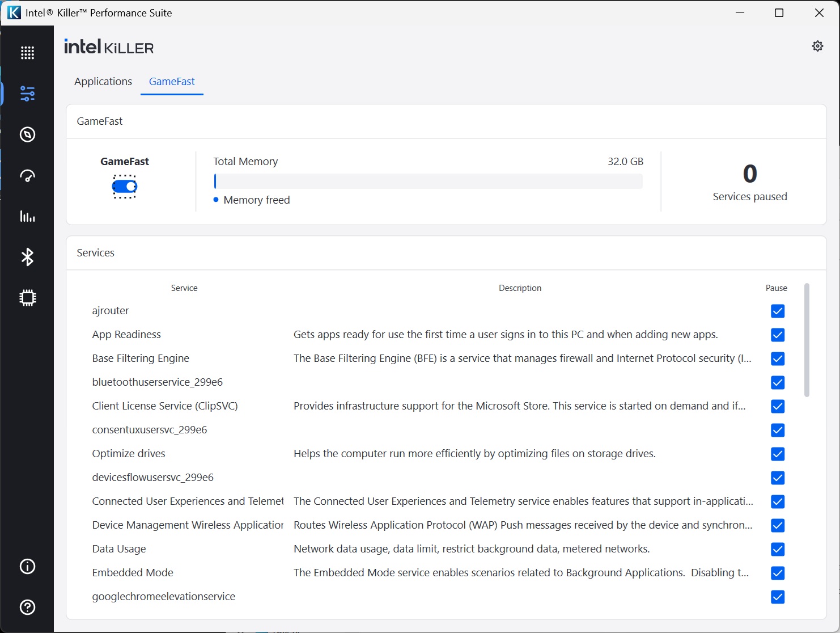
Task: Click the App Readiness description text
Action: click(506, 335)
